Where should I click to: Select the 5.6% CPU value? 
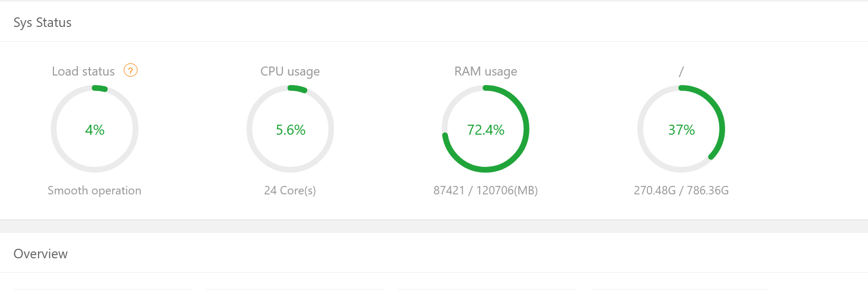(x=290, y=130)
